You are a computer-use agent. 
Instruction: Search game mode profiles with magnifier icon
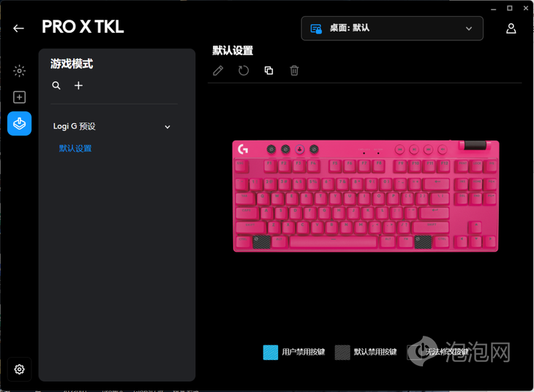point(56,86)
